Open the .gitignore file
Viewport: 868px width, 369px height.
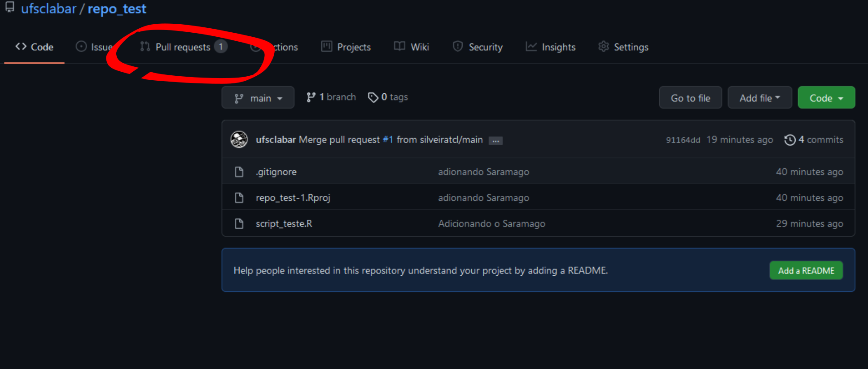(276, 172)
